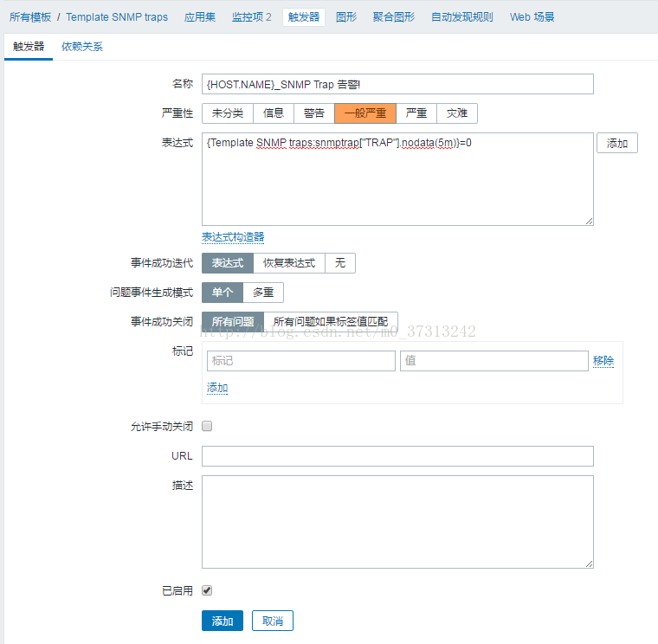The width and height of the screenshot is (658, 644).
Task: Set severity to 灾难
Action: point(457,113)
